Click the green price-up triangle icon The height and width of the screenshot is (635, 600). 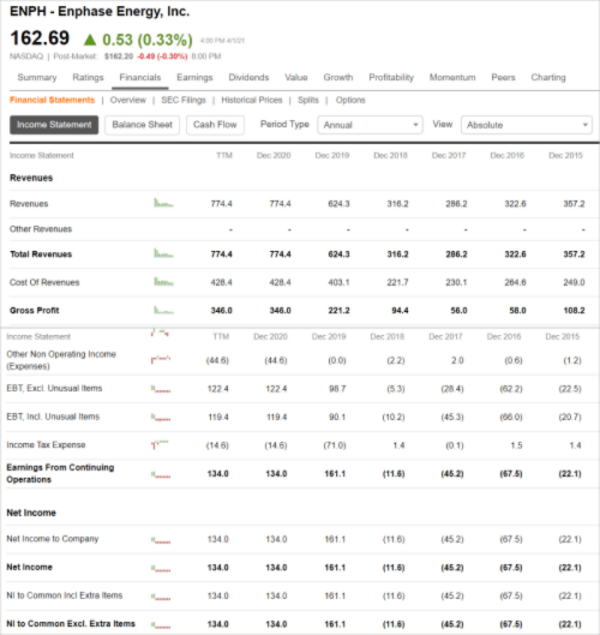click(90, 40)
